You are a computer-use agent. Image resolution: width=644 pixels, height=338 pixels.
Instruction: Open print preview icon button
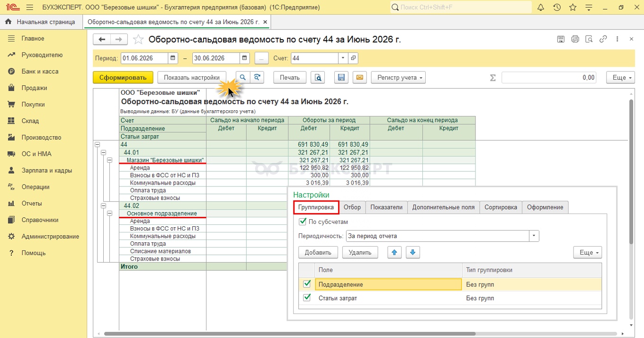coord(318,77)
